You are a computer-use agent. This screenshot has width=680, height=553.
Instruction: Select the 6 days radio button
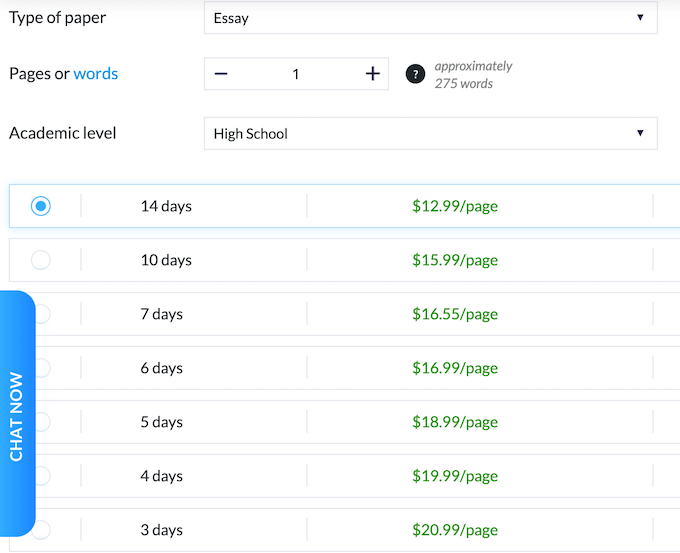point(43,368)
